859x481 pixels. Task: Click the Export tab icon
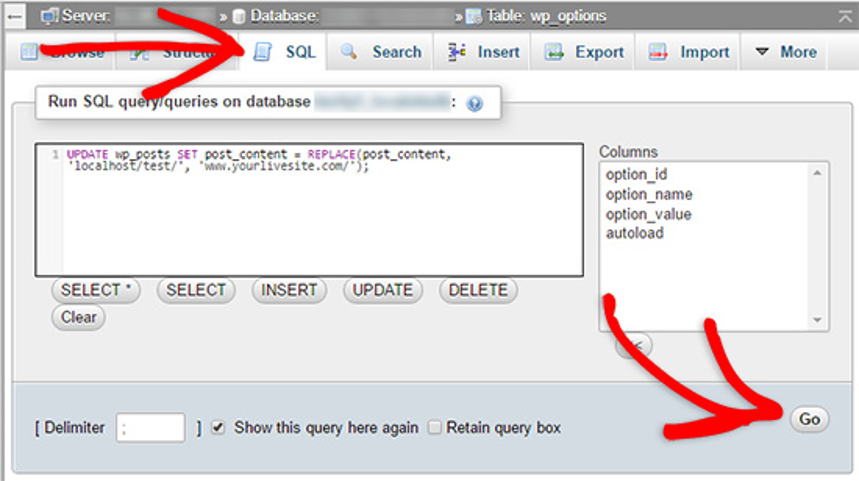(x=553, y=52)
